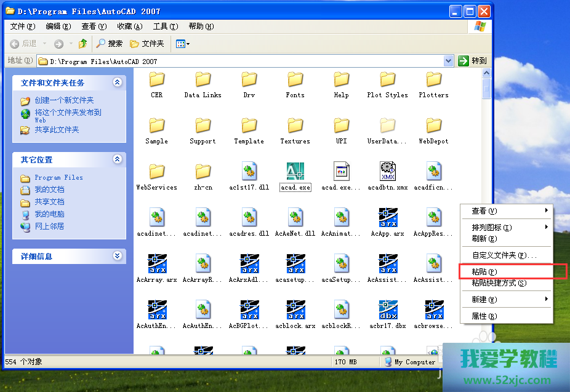Open the Plot Styles folder
Screen dimensions: 570x392
(x=387, y=79)
